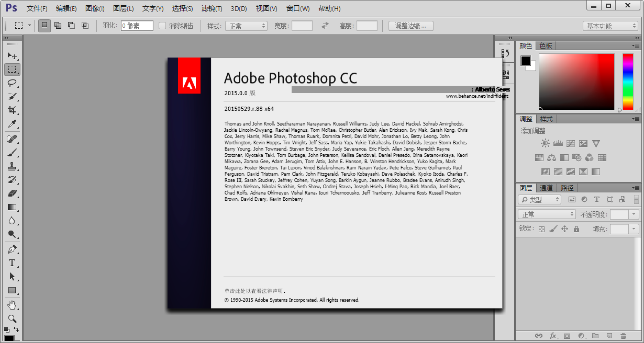Open the 基本功能 workspace dropdown

610,26
